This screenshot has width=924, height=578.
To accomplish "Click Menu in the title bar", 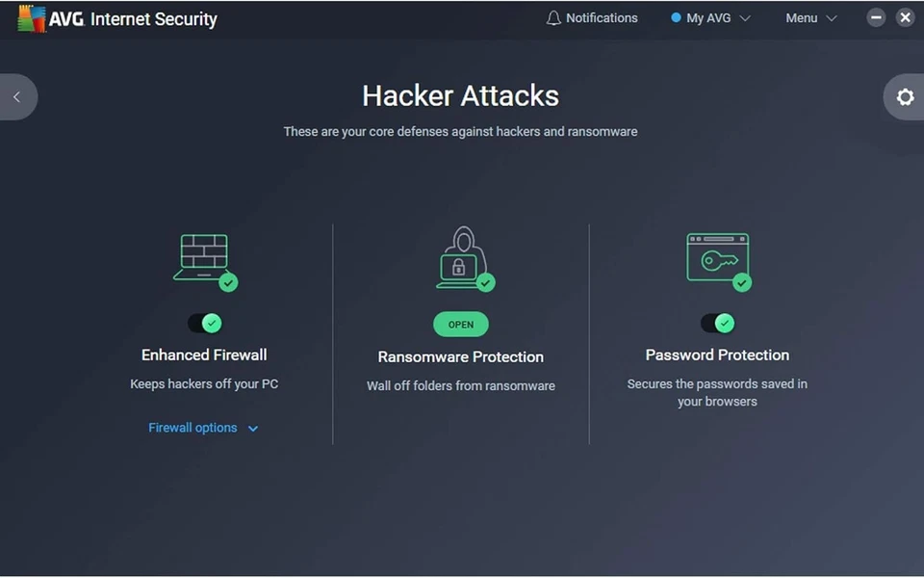I will point(801,17).
